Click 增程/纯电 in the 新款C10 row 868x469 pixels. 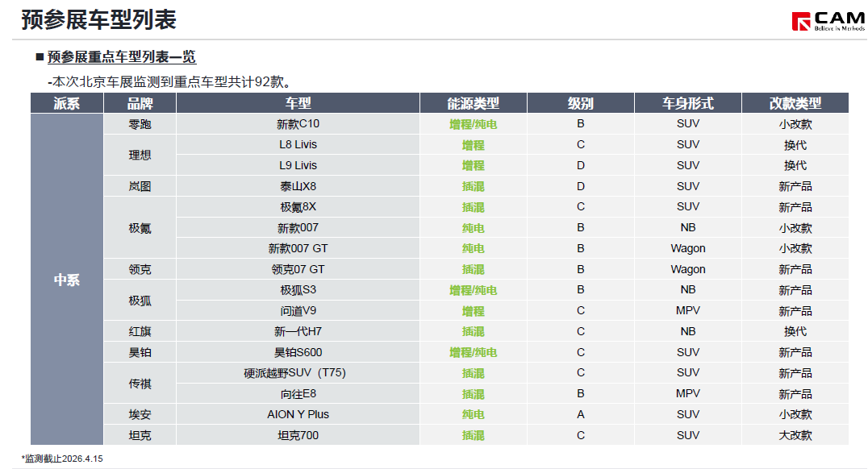(x=474, y=124)
